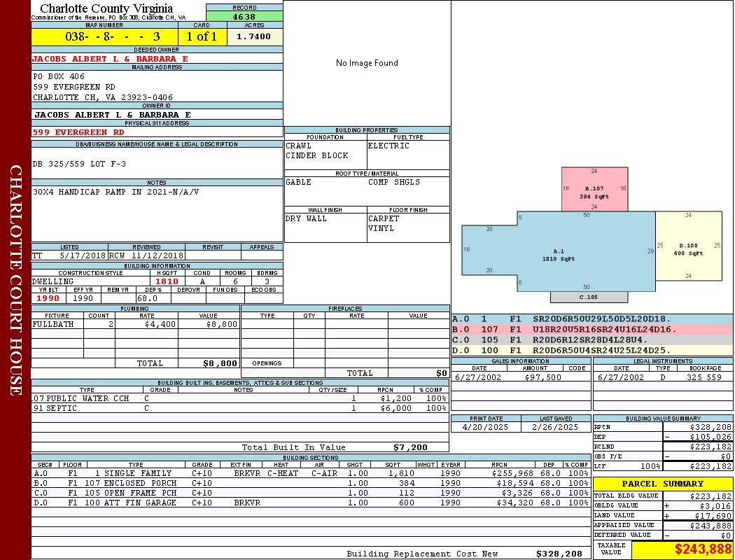Click the yellow D.0 100 sketch vector row
Viewport: 735px width, 560px height.
tap(592, 350)
